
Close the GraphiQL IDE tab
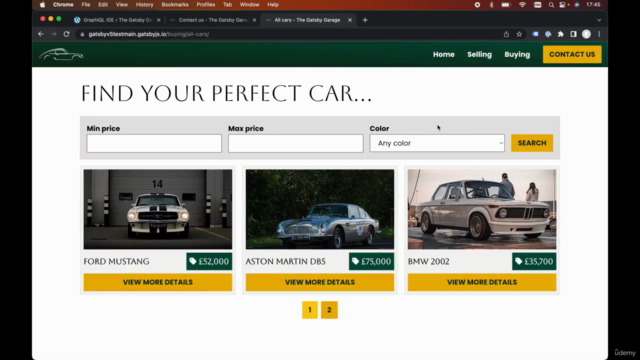pyautogui.click(x=159, y=20)
